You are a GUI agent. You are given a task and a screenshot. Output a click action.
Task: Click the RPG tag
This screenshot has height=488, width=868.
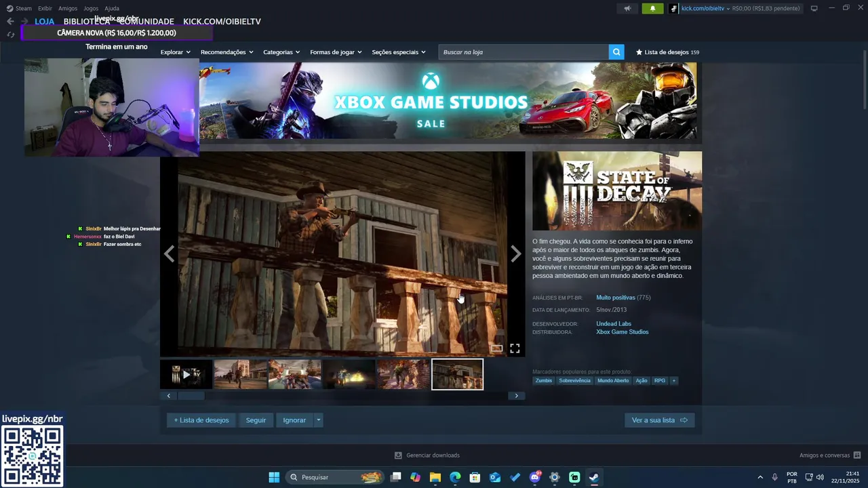[660, 381]
